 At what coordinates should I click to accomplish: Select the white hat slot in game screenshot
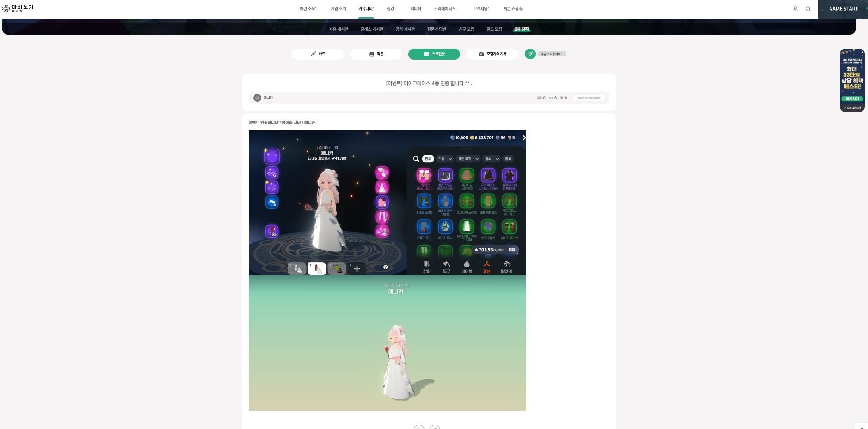tap(382, 173)
